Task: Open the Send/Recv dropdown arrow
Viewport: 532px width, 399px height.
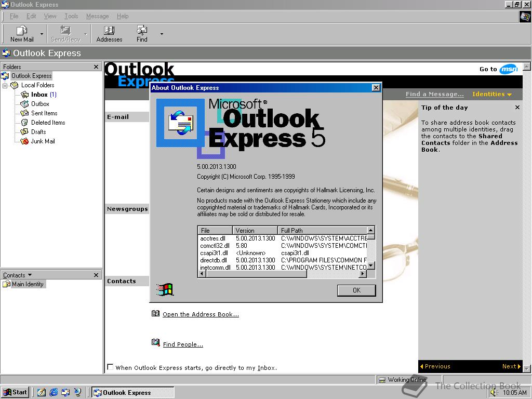Action: click(x=86, y=34)
